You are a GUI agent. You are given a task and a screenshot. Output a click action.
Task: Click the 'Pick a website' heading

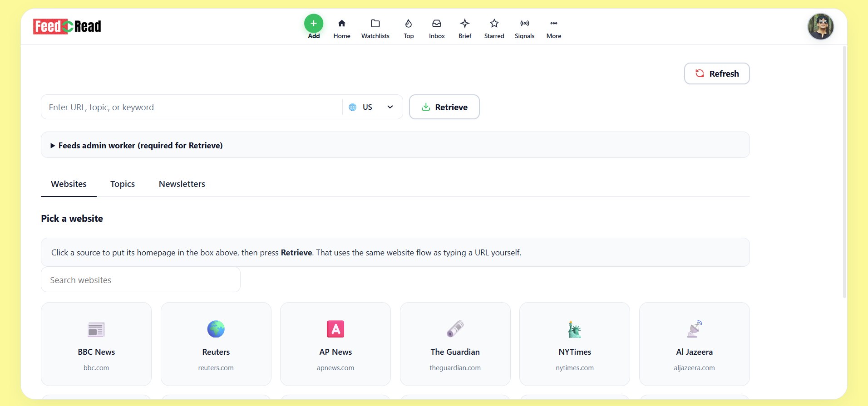coord(72,219)
